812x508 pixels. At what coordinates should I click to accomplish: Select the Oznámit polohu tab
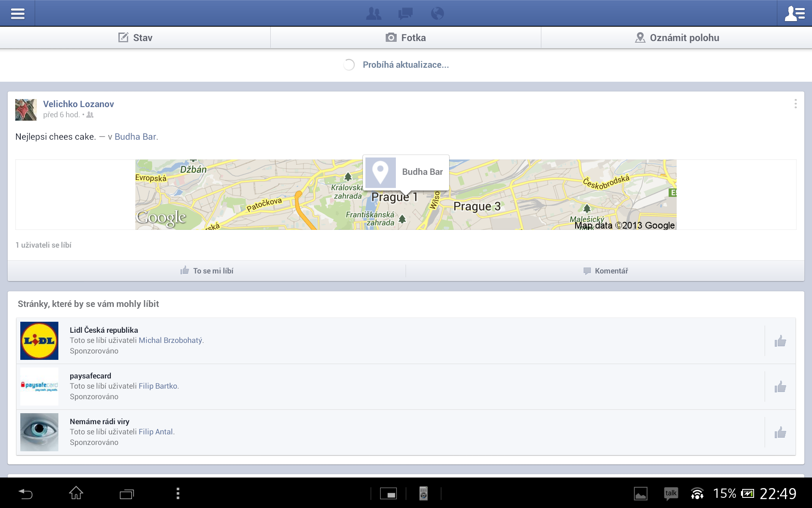tap(677, 37)
